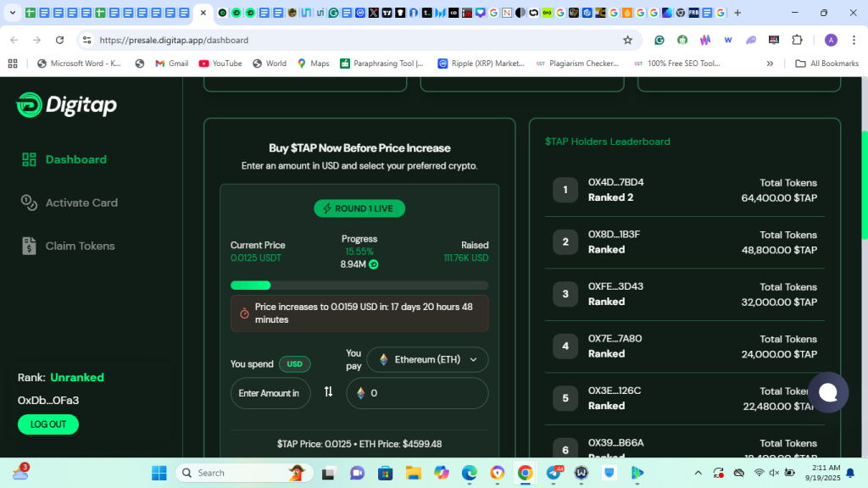This screenshot has height=488, width=868.
Task: Click the swap arrows between amount fields
Action: click(328, 391)
